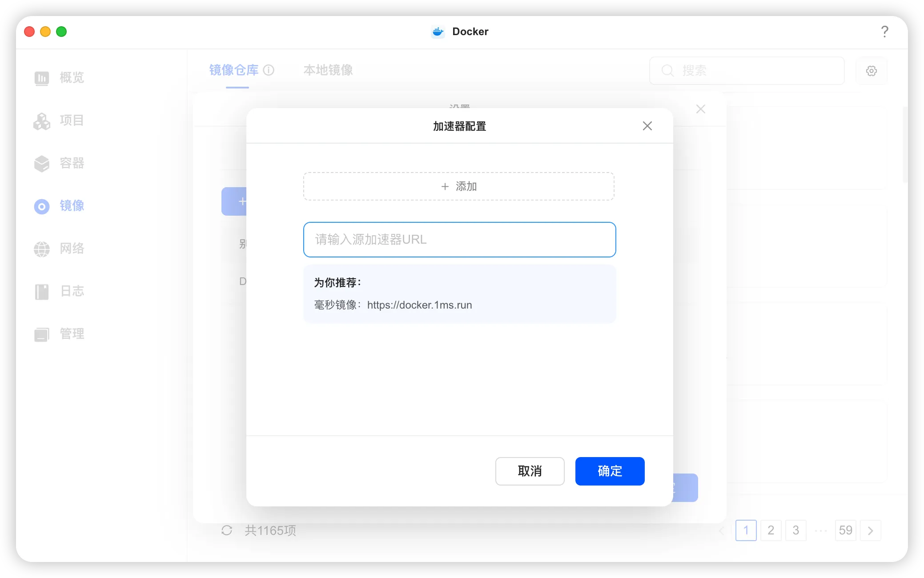Select recommended mirror https://docker.1ms.run
The width and height of the screenshot is (924, 578).
(x=420, y=305)
